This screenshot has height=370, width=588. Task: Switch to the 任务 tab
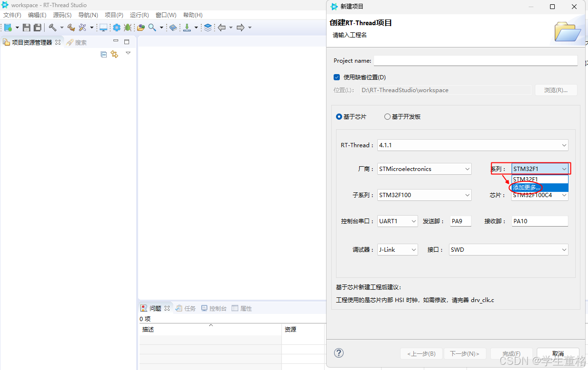(x=186, y=308)
